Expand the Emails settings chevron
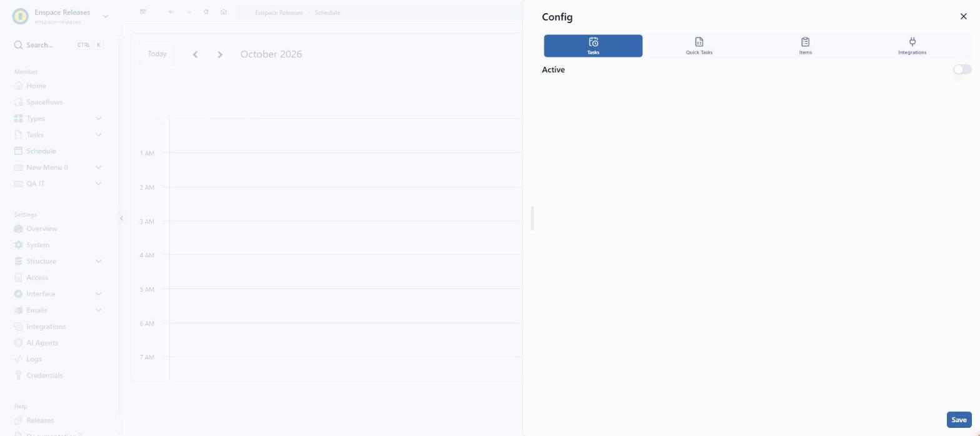The height and width of the screenshot is (436, 980). tap(98, 310)
